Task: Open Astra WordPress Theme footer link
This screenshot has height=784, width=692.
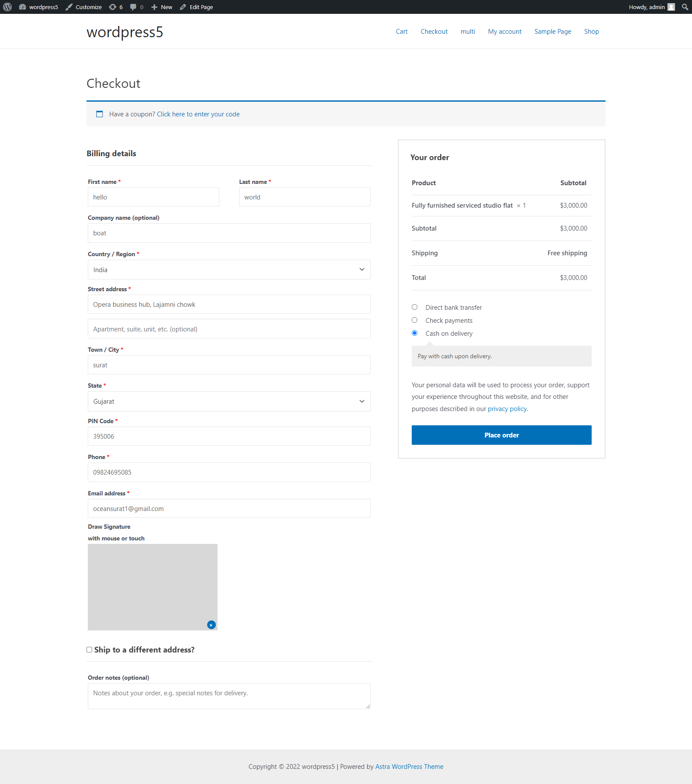Action: pyautogui.click(x=409, y=767)
